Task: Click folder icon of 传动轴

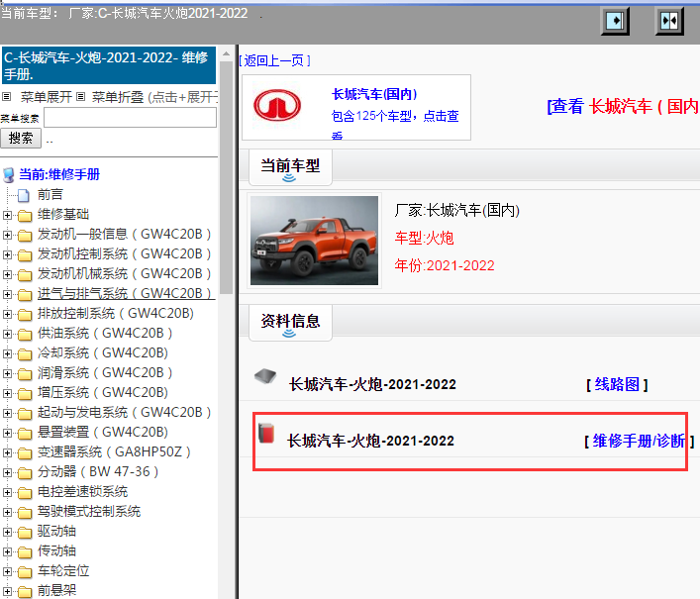Action: tap(25, 551)
